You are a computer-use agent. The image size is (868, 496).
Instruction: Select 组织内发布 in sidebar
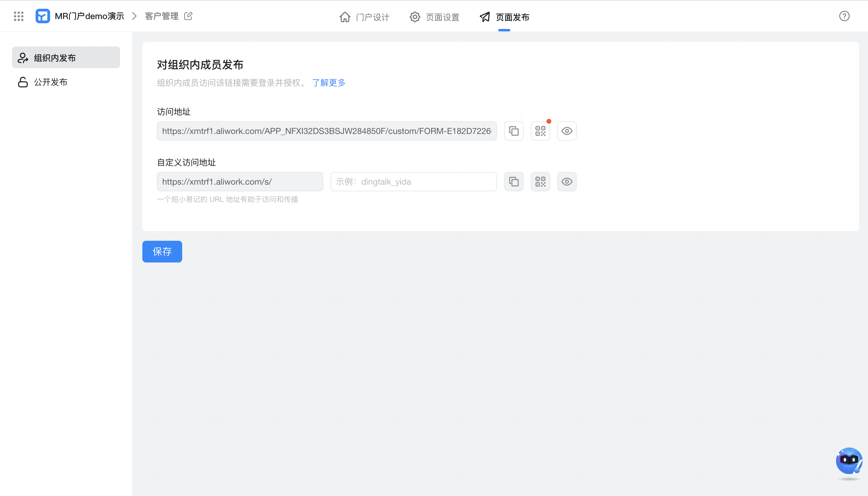tap(66, 58)
